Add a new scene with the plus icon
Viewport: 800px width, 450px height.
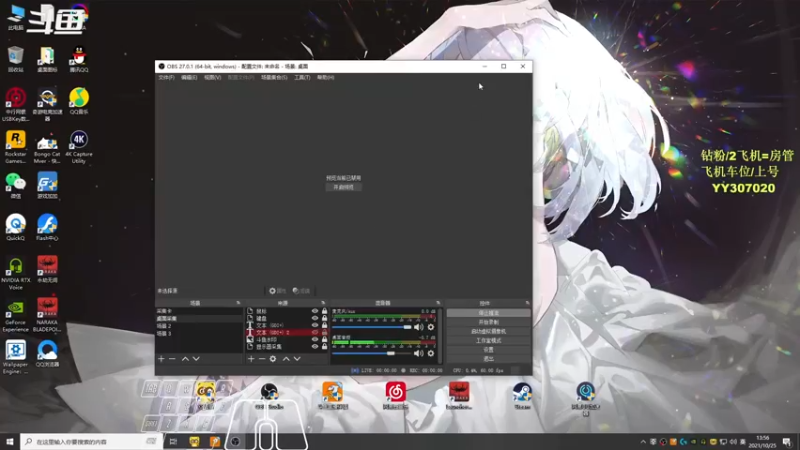[x=161, y=359]
